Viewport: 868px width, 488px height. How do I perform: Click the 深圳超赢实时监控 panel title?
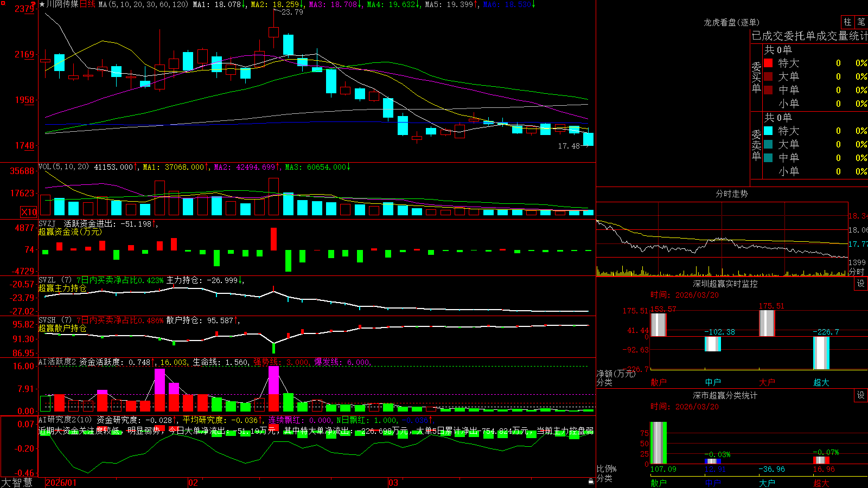[x=725, y=284]
